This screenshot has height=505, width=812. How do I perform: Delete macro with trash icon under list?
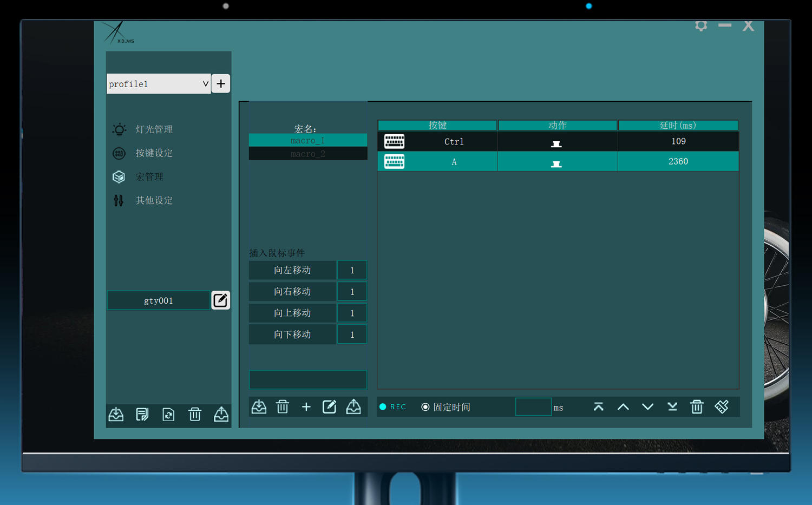tap(283, 406)
